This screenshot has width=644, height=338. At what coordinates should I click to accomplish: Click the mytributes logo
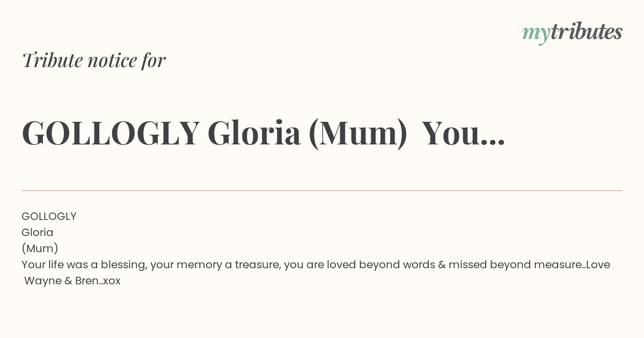click(572, 33)
